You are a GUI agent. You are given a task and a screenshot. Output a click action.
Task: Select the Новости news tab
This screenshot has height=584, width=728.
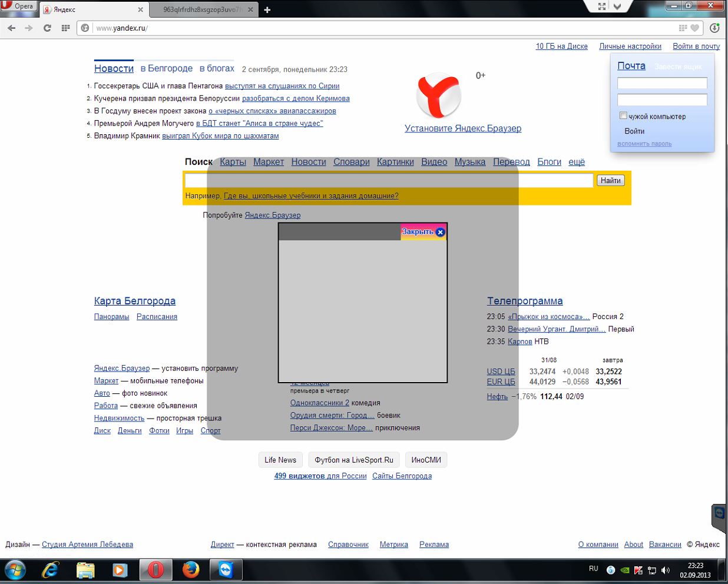(114, 68)
